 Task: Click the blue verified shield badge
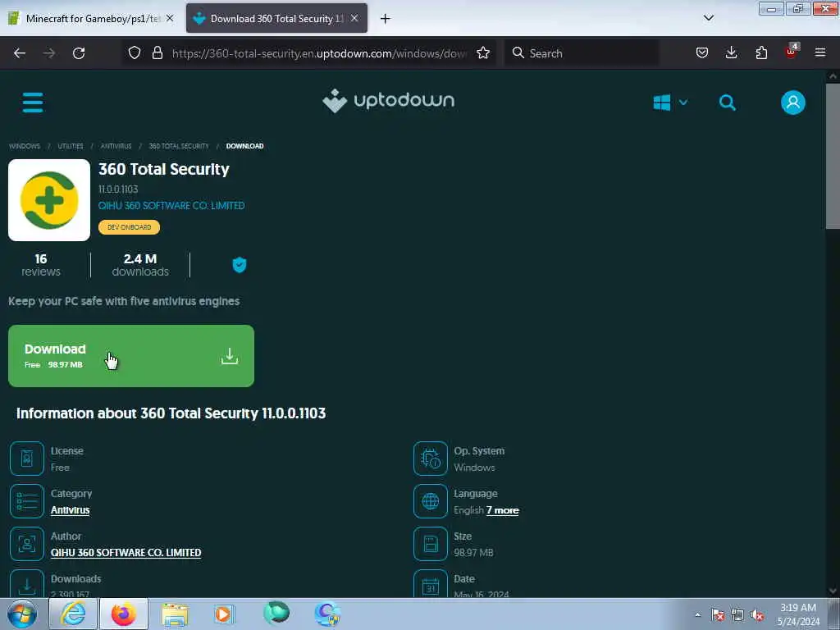point(240,265)
